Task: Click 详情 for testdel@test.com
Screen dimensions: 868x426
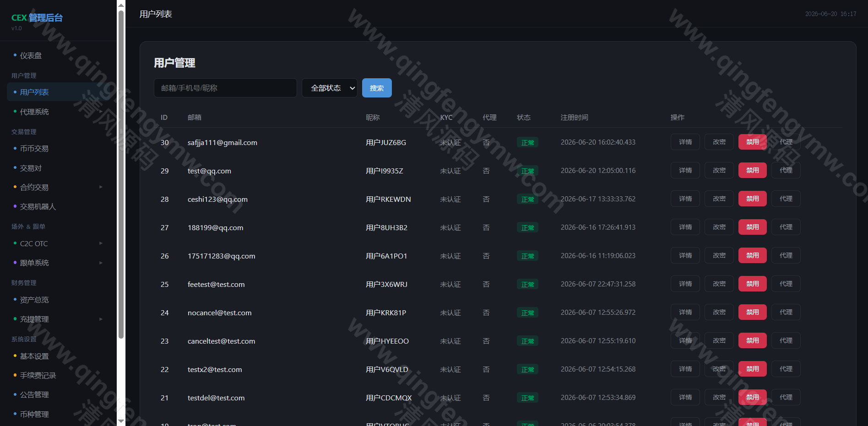Action: pos(685,397)
